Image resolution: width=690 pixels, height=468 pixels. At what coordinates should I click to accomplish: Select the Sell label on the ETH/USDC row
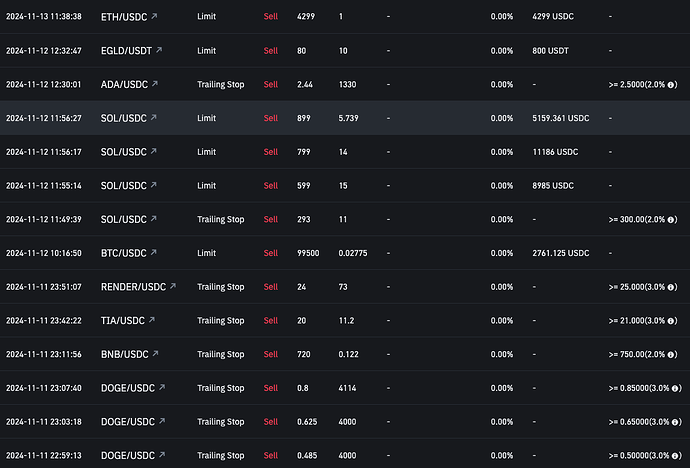coord(271,17)
